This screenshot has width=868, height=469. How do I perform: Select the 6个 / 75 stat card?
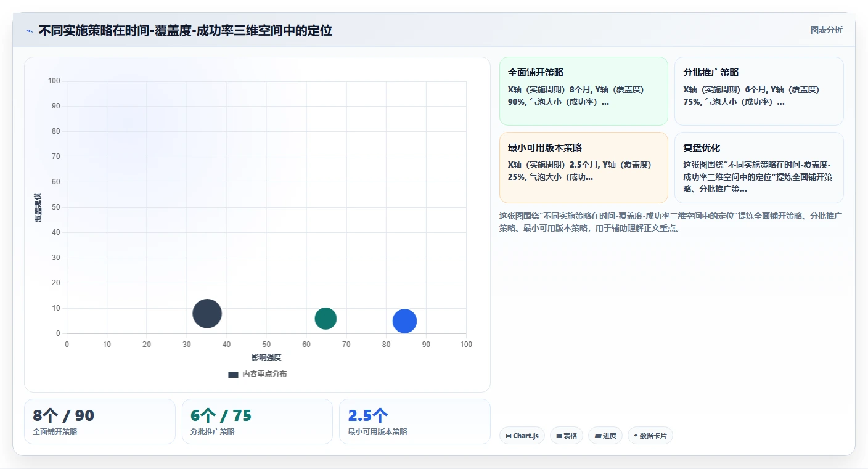[257, 422]
